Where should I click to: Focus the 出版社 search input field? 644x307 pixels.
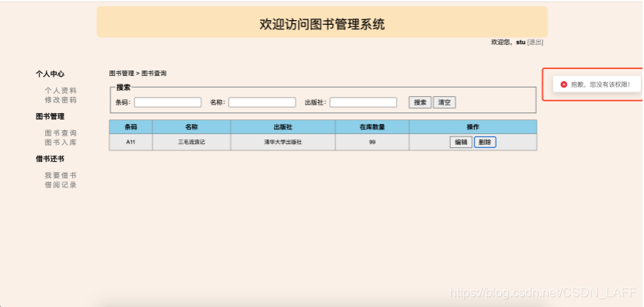tap(363, 102)
